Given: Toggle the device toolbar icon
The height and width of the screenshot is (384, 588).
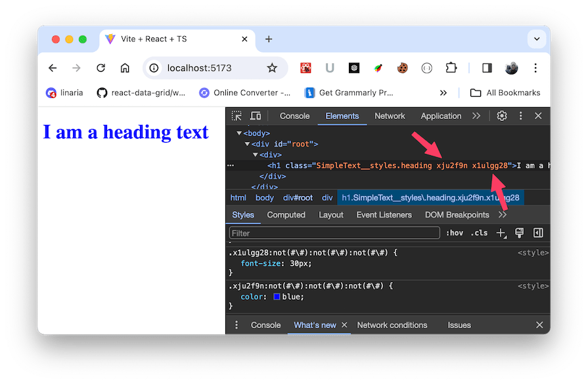Looking at the screenshot, I should (255, 116).
